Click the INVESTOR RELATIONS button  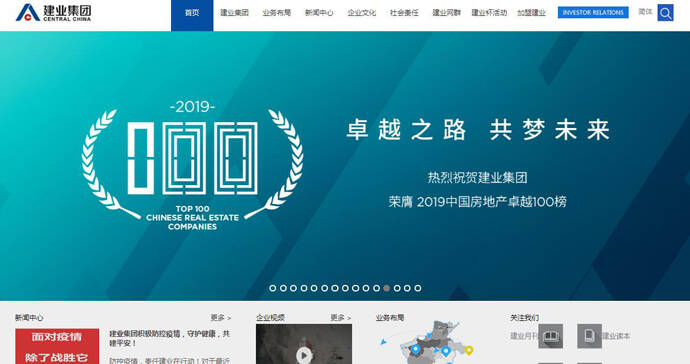(x=593, y=12)
